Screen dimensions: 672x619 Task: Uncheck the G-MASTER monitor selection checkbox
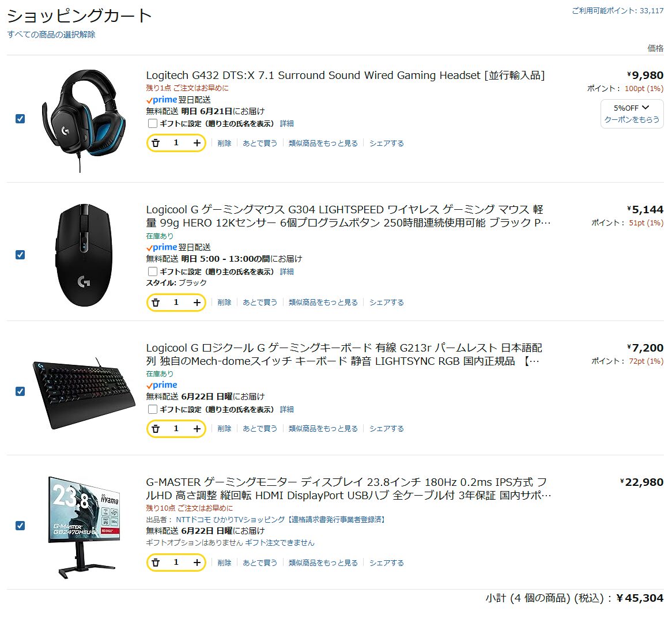[x=20, y=526]
